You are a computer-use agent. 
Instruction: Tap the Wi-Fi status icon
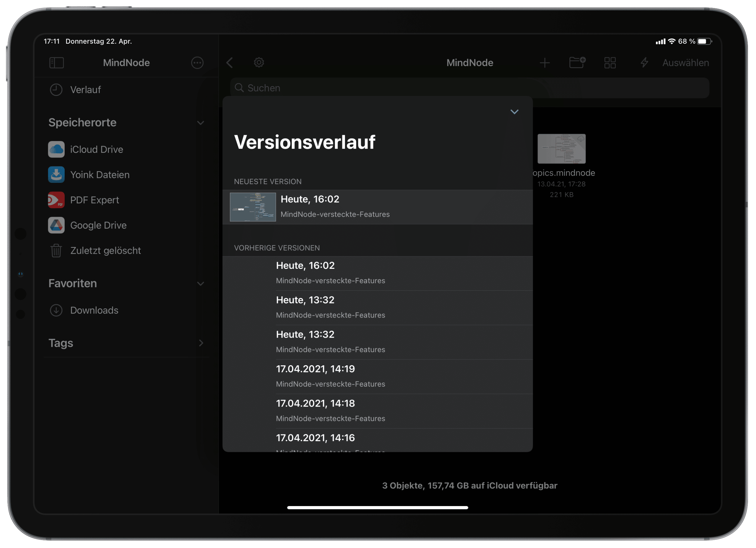pyautogui.click(x=672, y=41)
